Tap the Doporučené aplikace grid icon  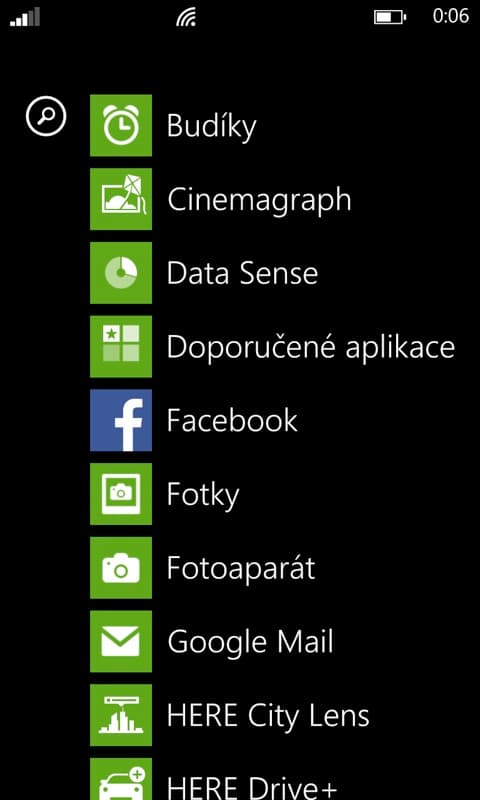121,346
